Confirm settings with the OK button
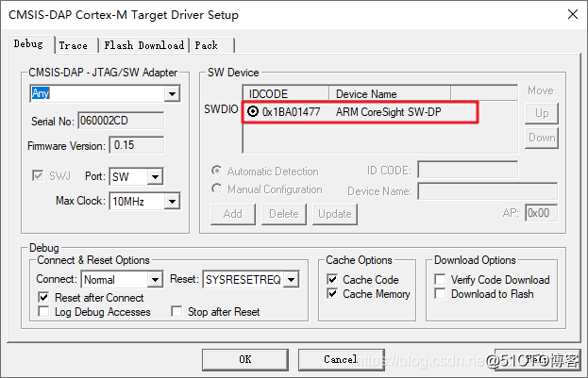 245,360
